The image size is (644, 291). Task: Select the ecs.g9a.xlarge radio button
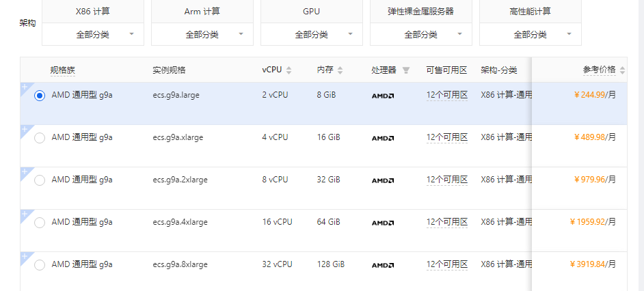40,138
